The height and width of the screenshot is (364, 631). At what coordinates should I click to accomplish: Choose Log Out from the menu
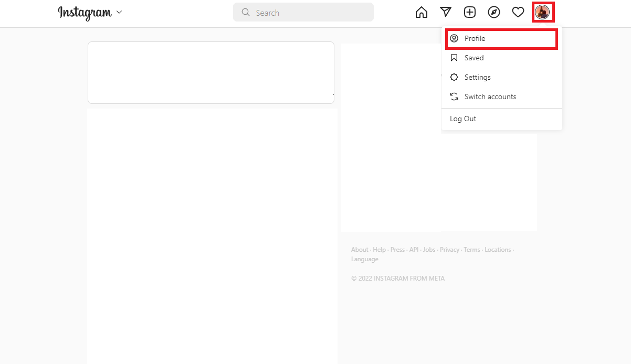point(501,119)
